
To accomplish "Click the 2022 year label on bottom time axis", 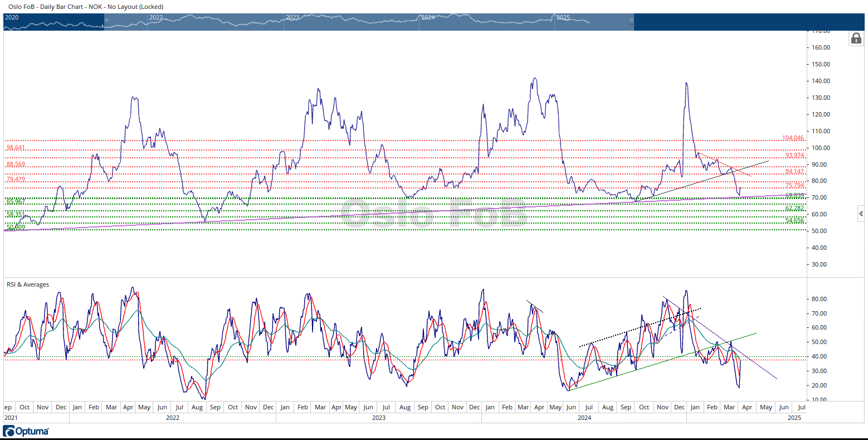I will point(173,418).
